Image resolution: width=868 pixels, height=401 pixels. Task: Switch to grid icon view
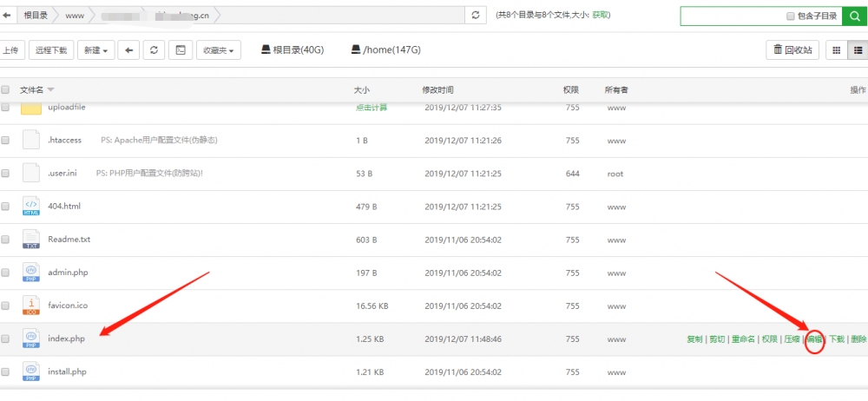(x=837, y=50)
